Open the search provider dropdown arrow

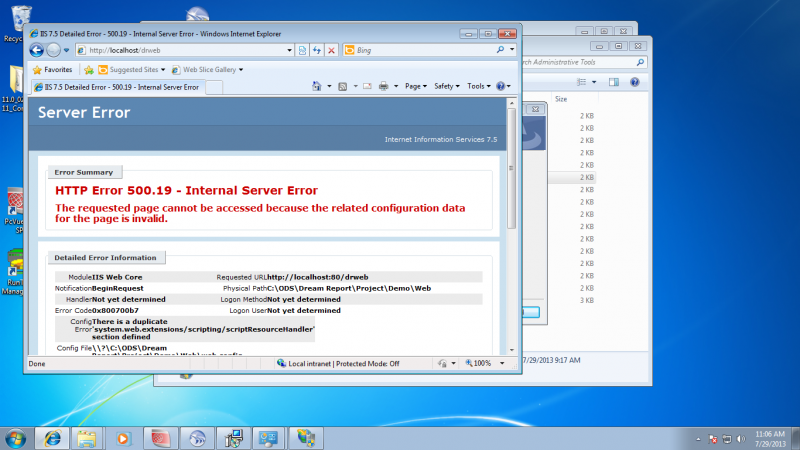[x=512, y=50]
